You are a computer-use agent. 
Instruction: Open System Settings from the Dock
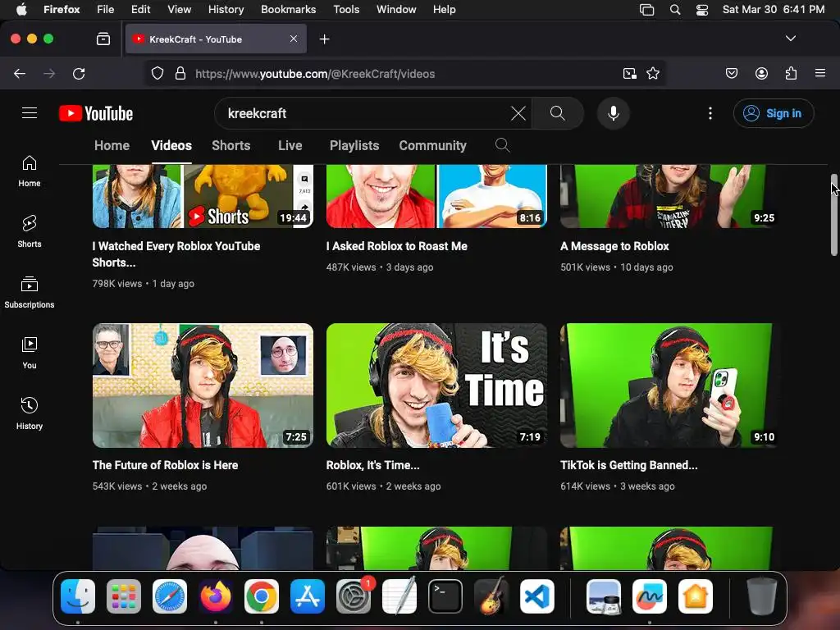[x=354, y=596]
